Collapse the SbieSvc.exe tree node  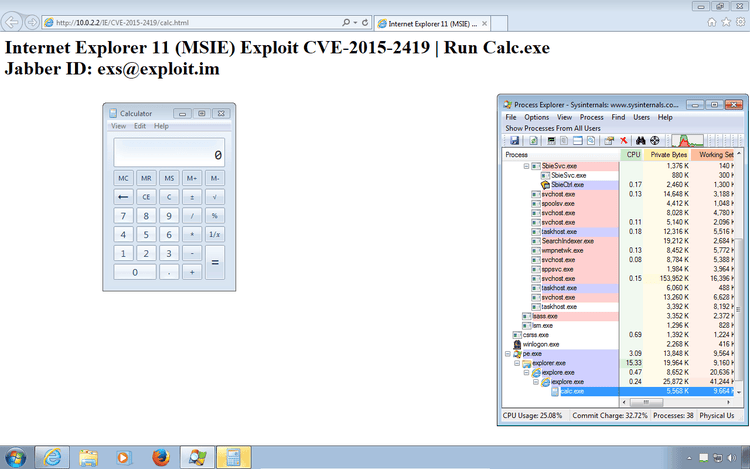[x=526, y=166]
